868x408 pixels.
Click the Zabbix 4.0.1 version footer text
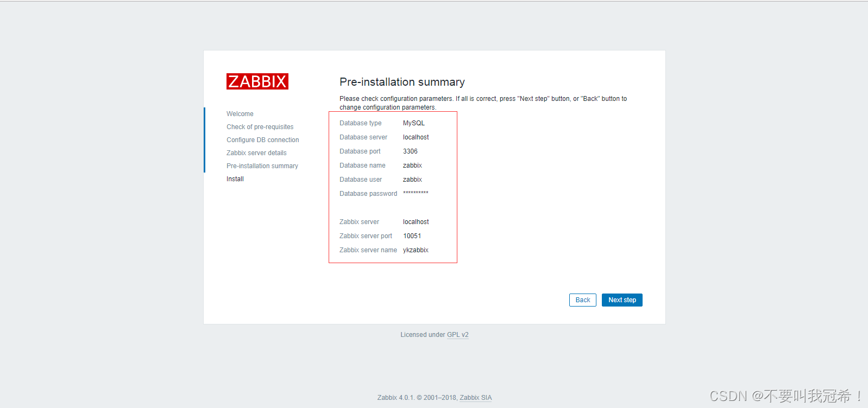(418, 398)
